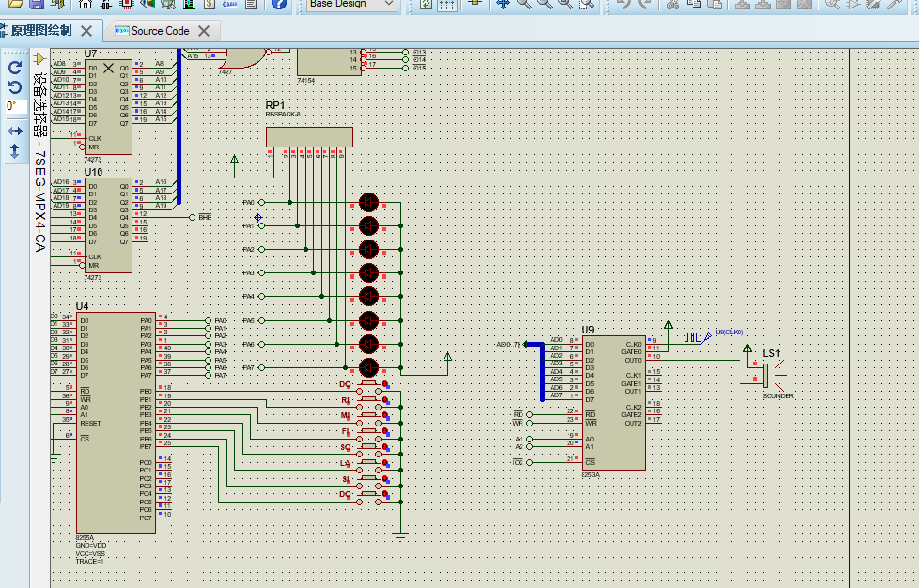919x588 pixels.
Task: Rotate clockwise using sidebar arrow
Action: [x=15, y=68]
